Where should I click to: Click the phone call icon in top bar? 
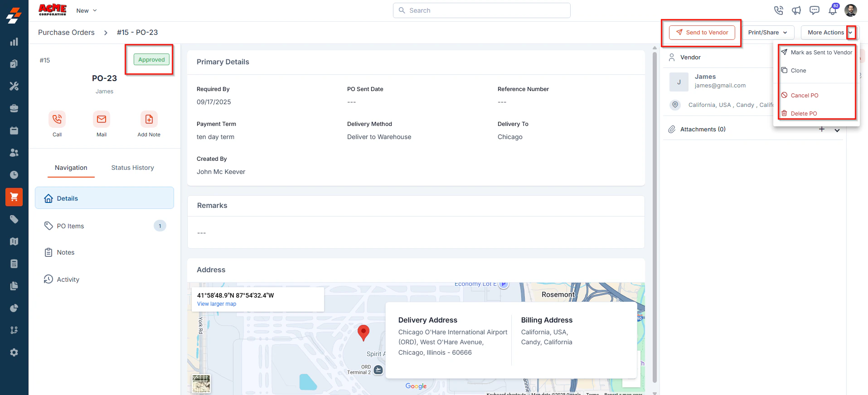779,10
